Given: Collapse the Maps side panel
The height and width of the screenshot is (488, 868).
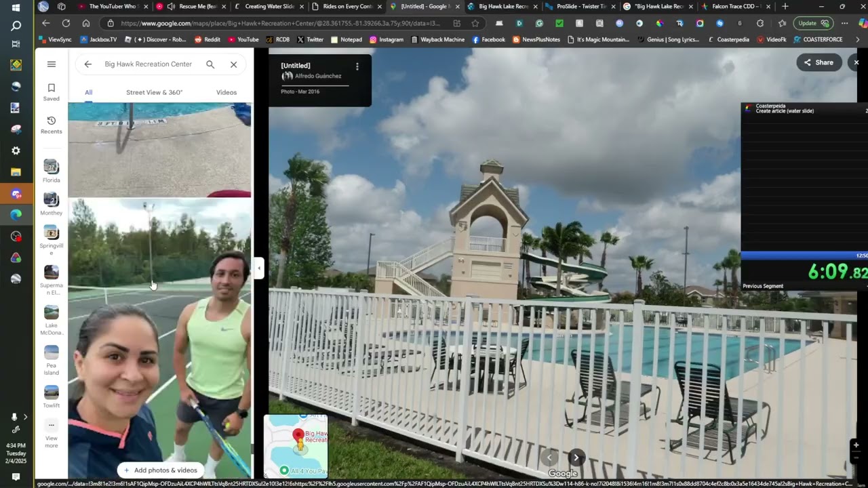Looking at the screenshot, I should [258, 268].
